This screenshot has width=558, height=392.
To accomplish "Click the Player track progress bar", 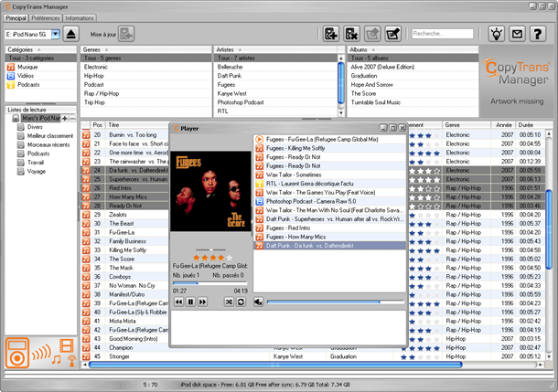I will coord(210,283).
